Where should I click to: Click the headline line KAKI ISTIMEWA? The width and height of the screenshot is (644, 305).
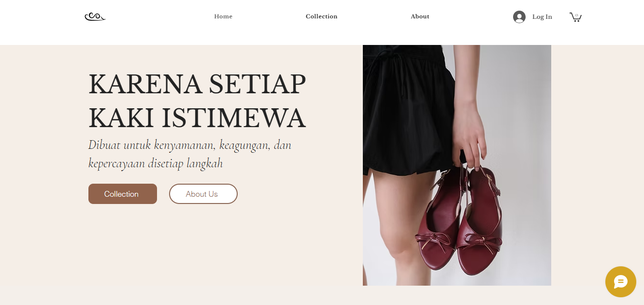coord(197,118)
